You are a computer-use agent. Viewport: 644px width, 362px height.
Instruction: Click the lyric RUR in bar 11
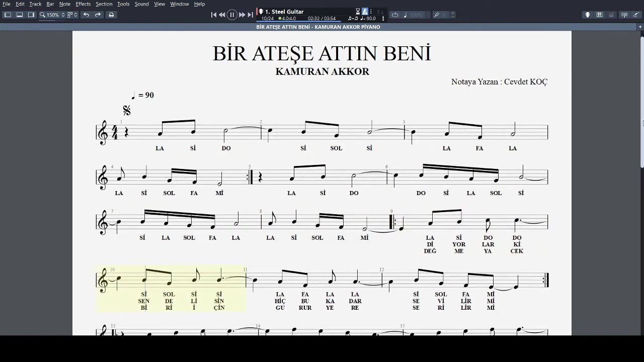coord(305,308)
